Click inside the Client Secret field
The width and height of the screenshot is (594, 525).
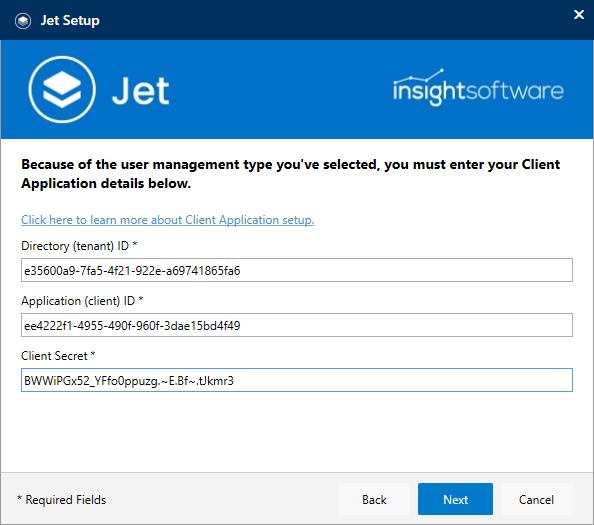click(x=297, y=380)
